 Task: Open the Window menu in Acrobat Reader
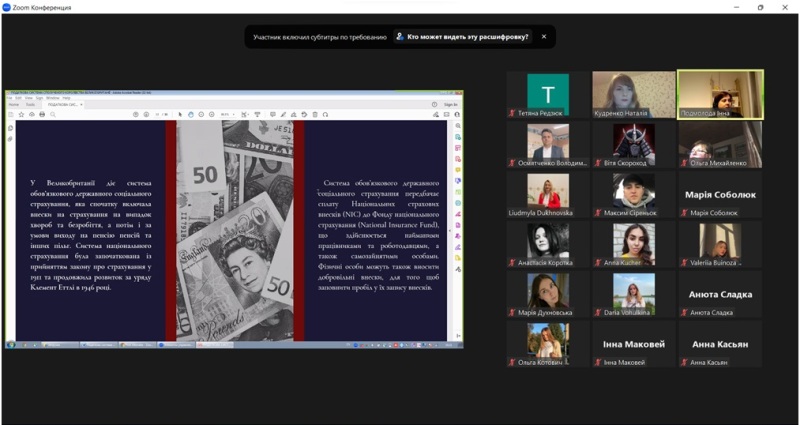(x=54, y=98)
